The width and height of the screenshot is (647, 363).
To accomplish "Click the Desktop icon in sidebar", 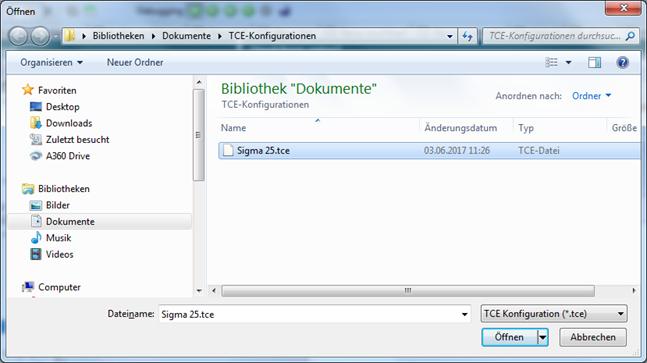I will 36,107.
